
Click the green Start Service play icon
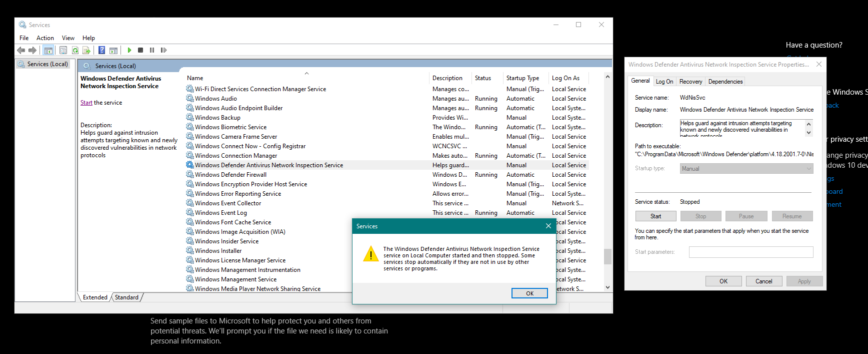(129, 50)
